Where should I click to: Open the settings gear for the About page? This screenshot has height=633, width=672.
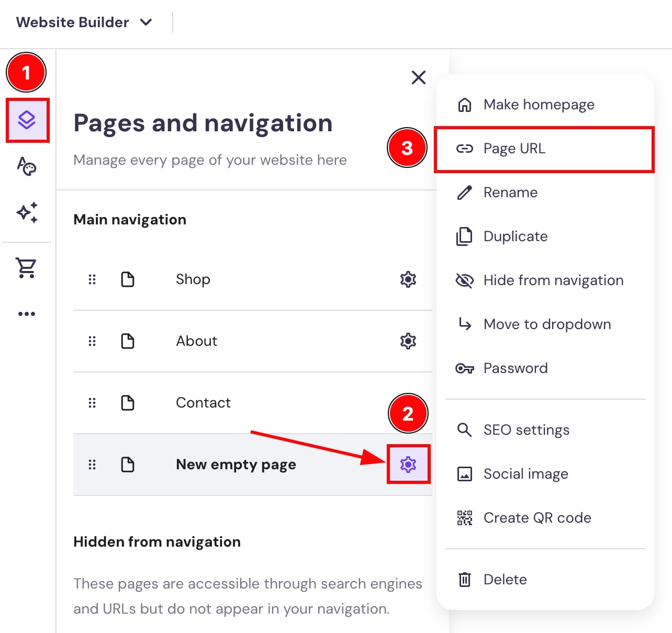point(408,341)
